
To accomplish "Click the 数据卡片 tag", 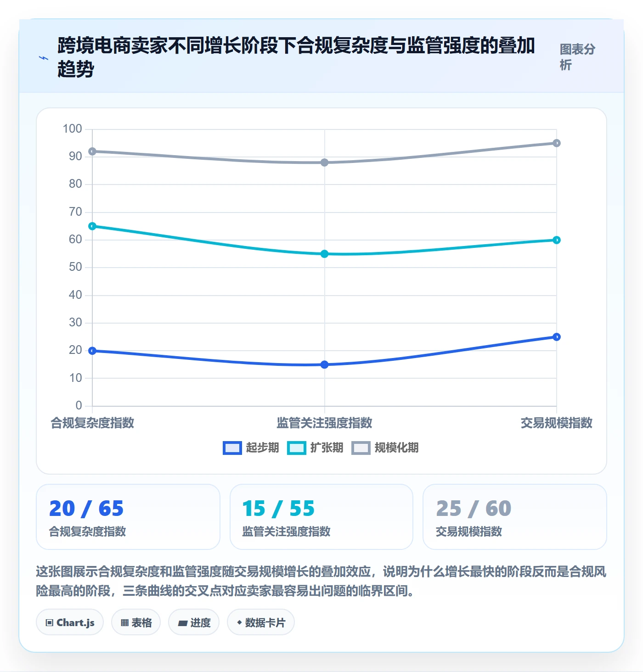I will point(261,622).
